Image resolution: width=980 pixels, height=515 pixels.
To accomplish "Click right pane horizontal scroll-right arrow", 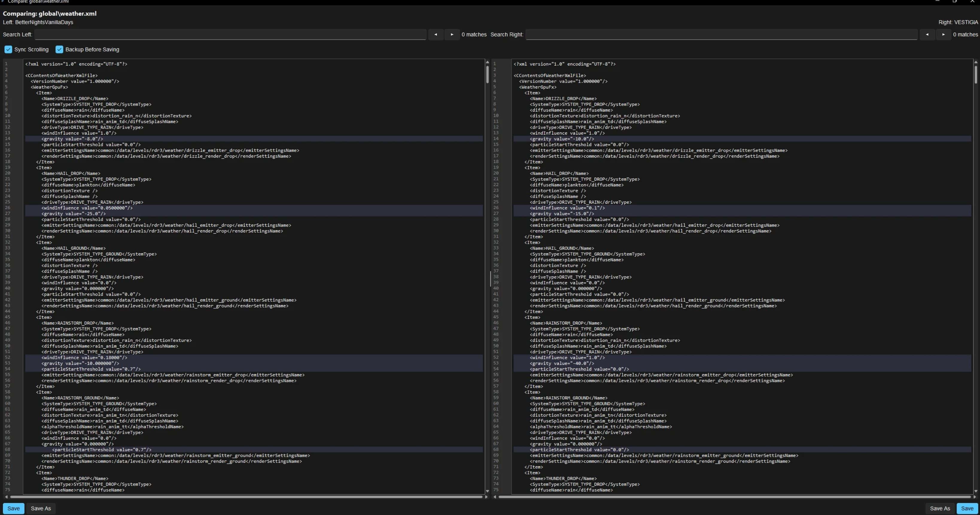I will tap(975, 497).
